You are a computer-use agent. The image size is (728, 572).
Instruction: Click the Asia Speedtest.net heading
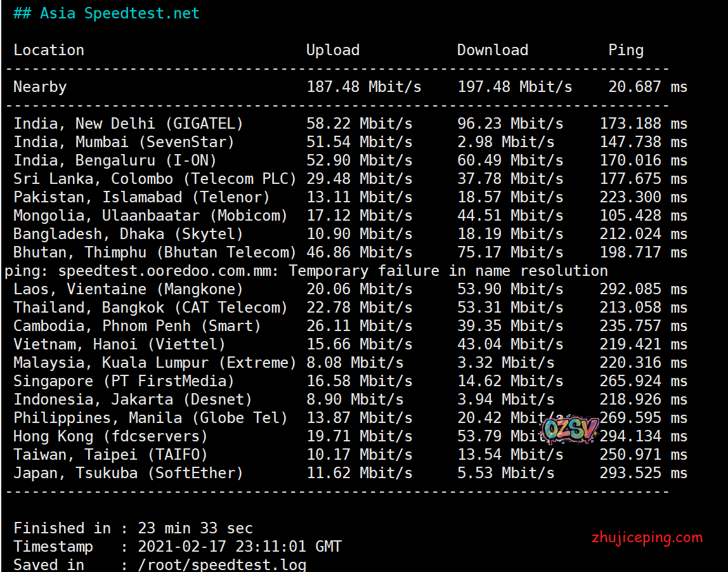pos(106,13)
